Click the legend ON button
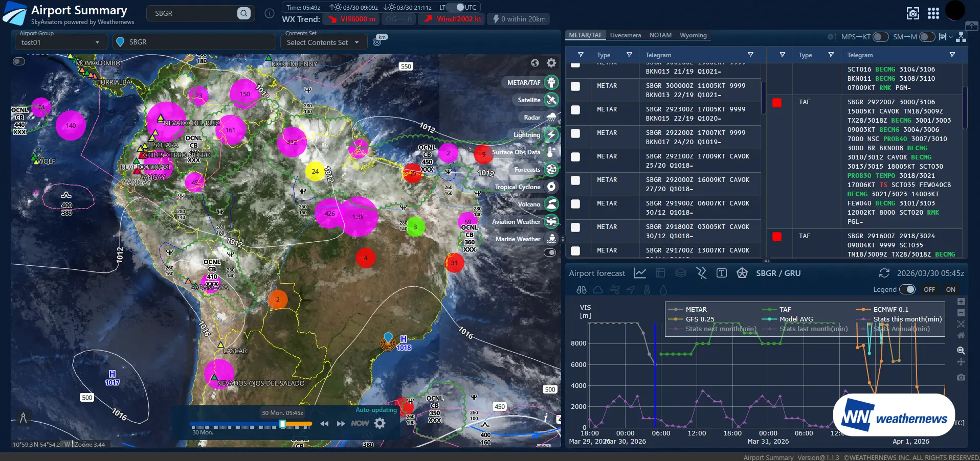The width and height of the screenshot is (980, 461). click(950, 289)
